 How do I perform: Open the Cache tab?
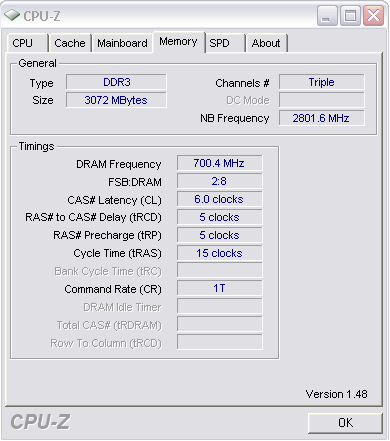coord(70,43)
